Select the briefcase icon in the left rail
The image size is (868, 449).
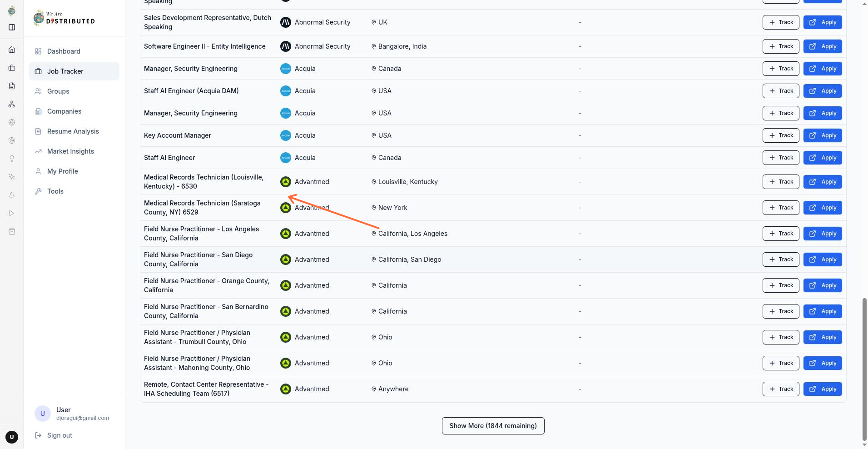point(12,68)
